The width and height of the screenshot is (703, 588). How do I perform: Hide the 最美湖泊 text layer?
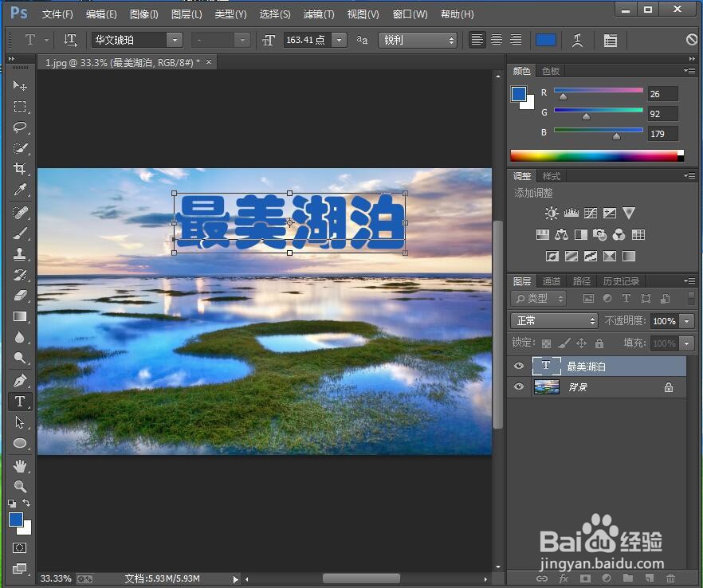point(519,366)
